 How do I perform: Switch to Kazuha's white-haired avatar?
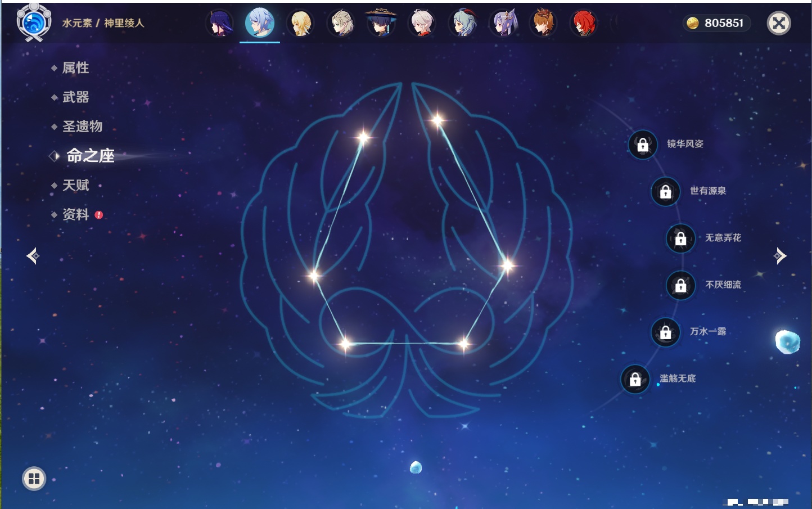pos(422,23)
